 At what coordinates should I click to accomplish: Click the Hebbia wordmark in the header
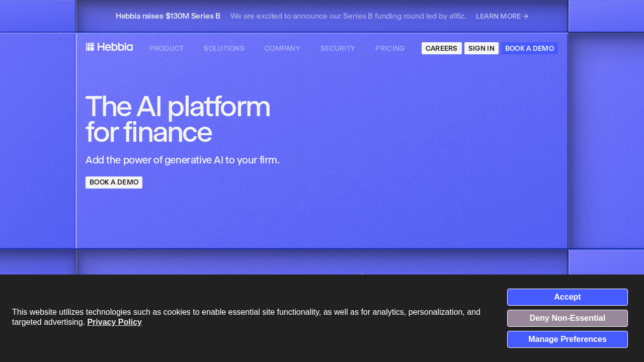[x=115, y=47]
